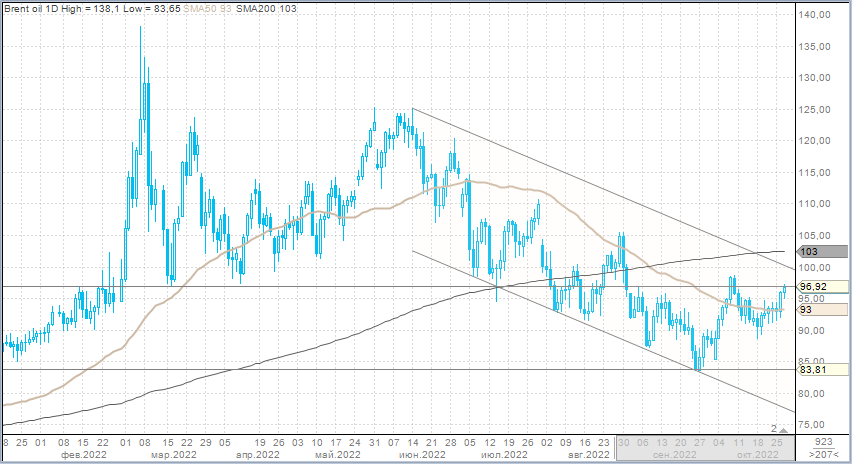Click the 140,00 price scale label
The width and height of the screenshot is (852, 464).
tap(818, 15)
